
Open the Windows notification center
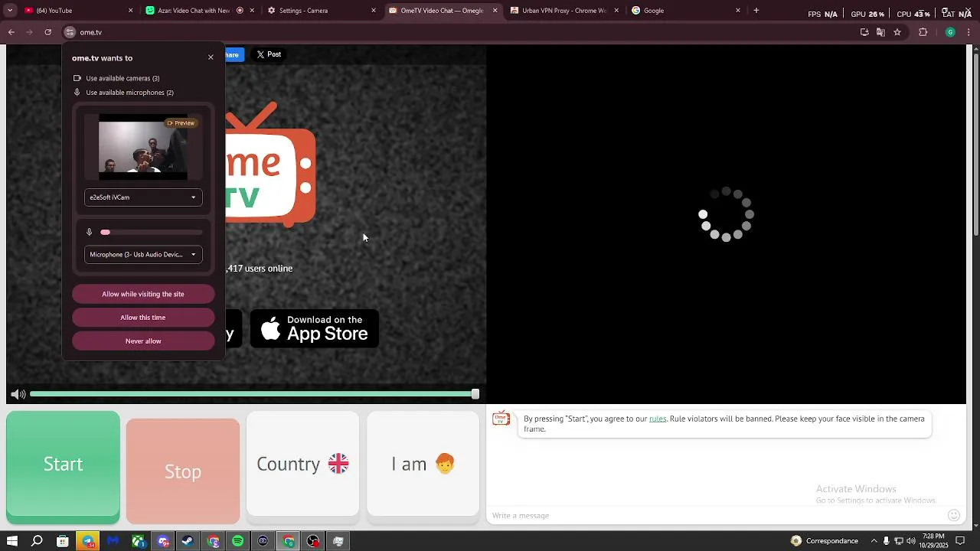point(960,541)
